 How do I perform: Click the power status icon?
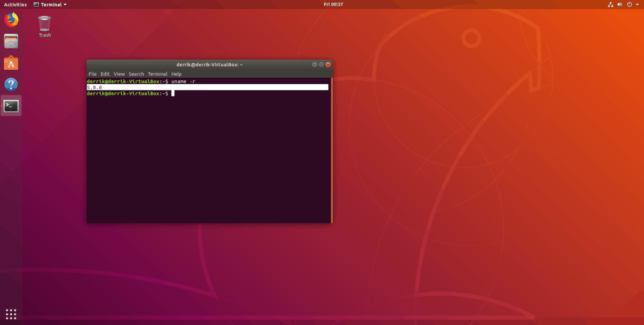[x=629, y=4]
